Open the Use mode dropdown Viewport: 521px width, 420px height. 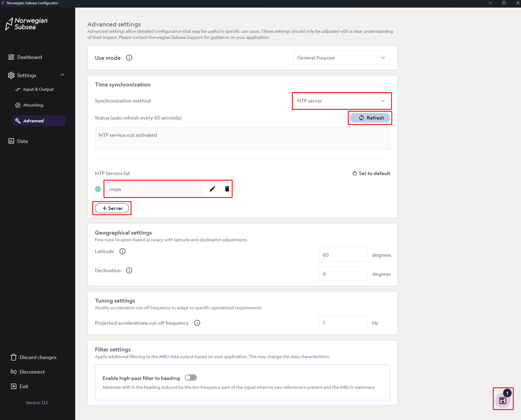pyautogui.click(x=341, y=58)
